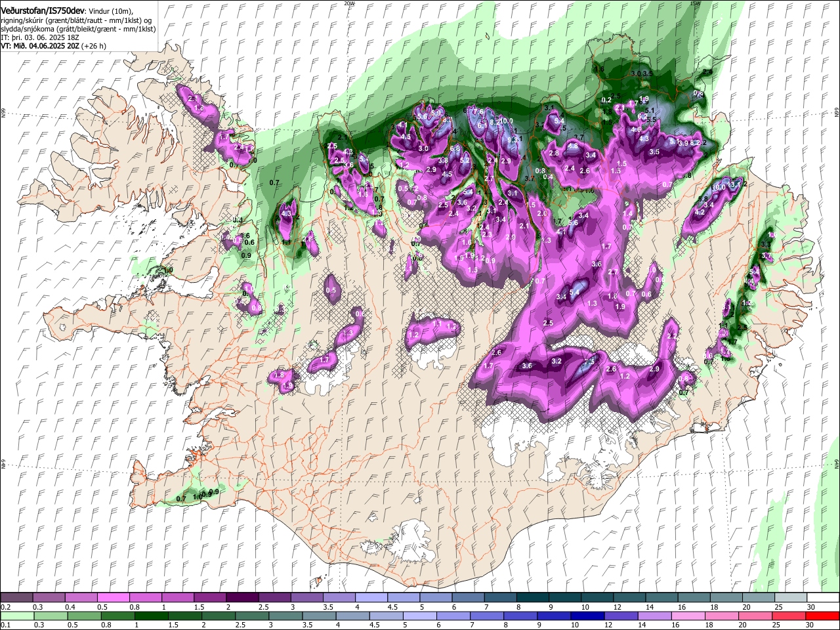The width and height of the screenshot is (840, 630).
Task: Click the bright pink snow swatch between 0.5 and 0.8
Action: [x=113, y=598]
